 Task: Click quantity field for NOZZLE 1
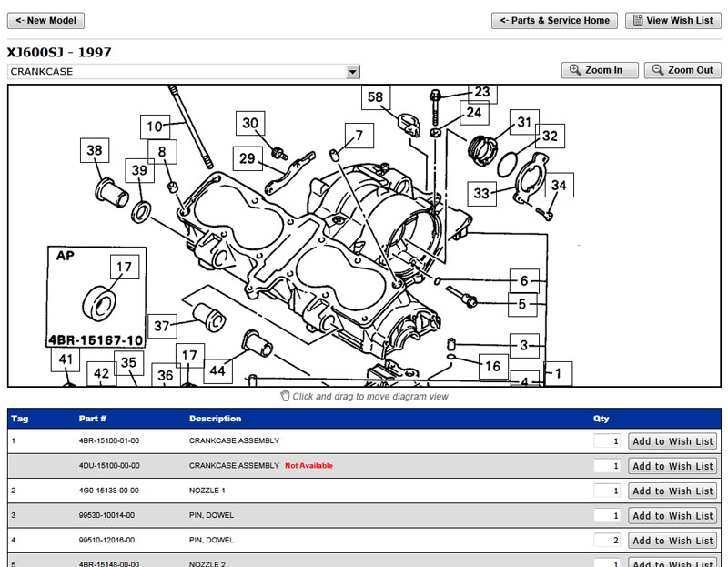tap(607, 491)
